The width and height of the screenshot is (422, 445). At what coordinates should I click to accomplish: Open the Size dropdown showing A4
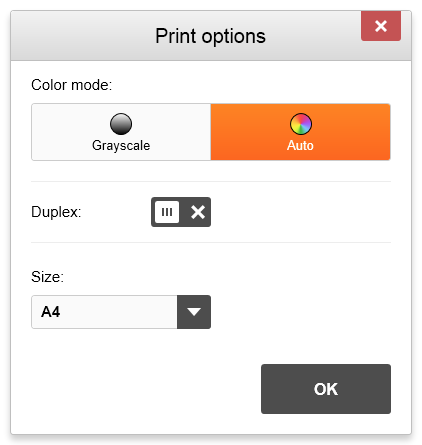coord(121,312)
